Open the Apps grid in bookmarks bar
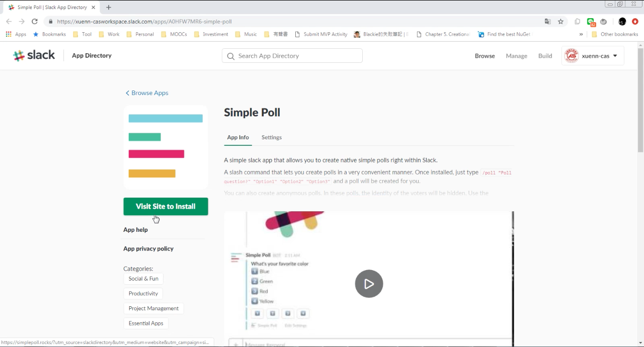Image resolution: width=644 pixels, height=347 pixels. 16,34
